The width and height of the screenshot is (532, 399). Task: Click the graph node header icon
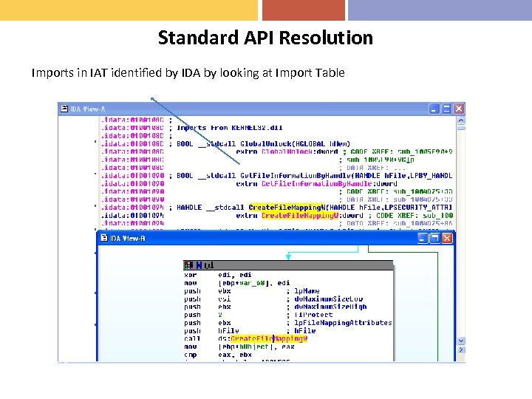[x=188, y=265]
